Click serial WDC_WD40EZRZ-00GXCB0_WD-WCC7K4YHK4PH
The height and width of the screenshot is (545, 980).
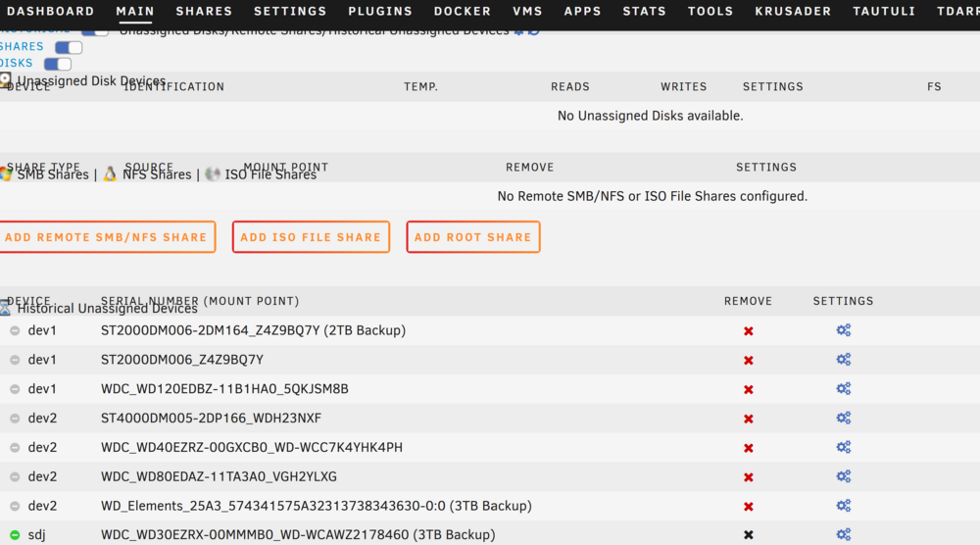[x=251, y=448]
